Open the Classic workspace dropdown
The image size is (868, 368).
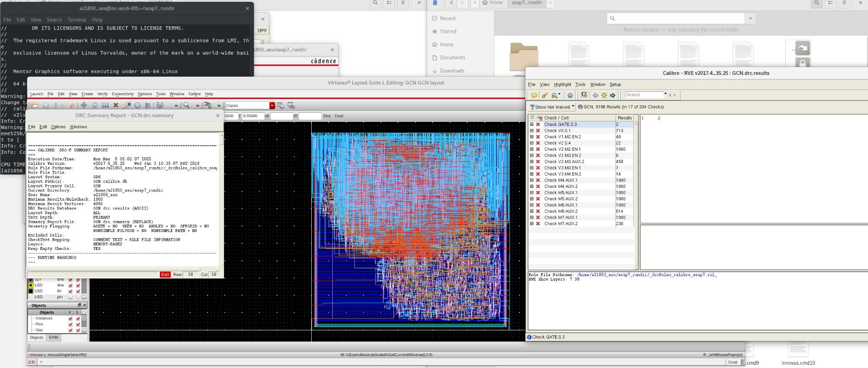[272, 106]
